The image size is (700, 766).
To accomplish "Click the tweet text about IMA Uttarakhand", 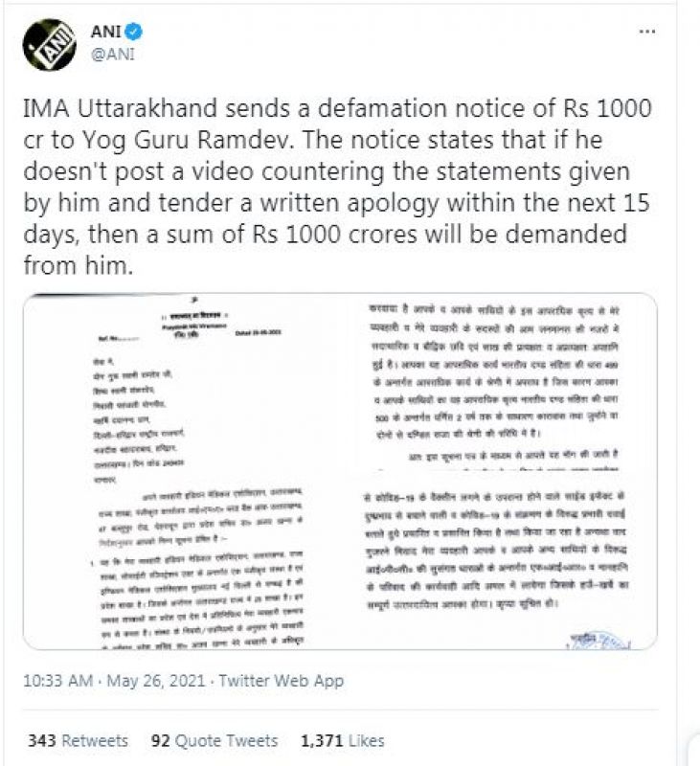I will [x=337, y=187].
